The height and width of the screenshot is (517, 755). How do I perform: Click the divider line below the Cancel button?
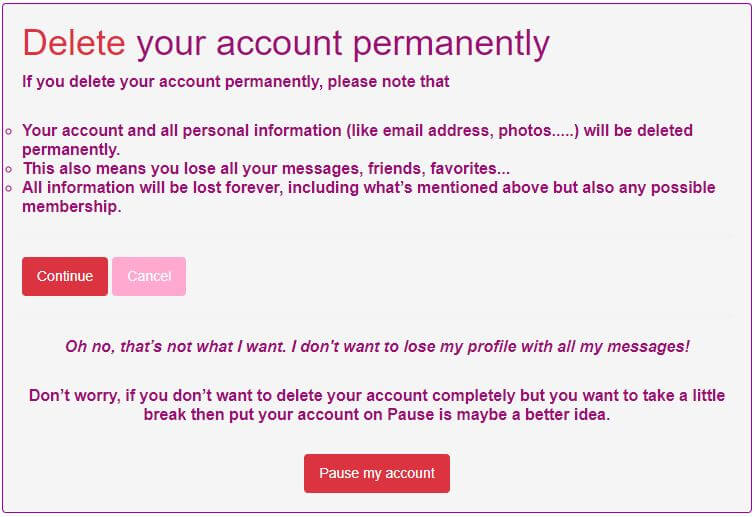pos(377,315)
